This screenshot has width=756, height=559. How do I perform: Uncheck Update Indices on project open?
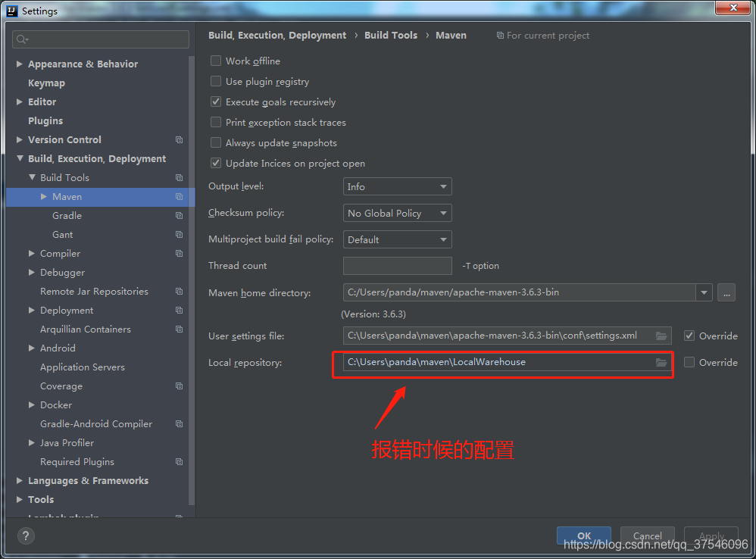pyautogui.click(x=216, y=164)
